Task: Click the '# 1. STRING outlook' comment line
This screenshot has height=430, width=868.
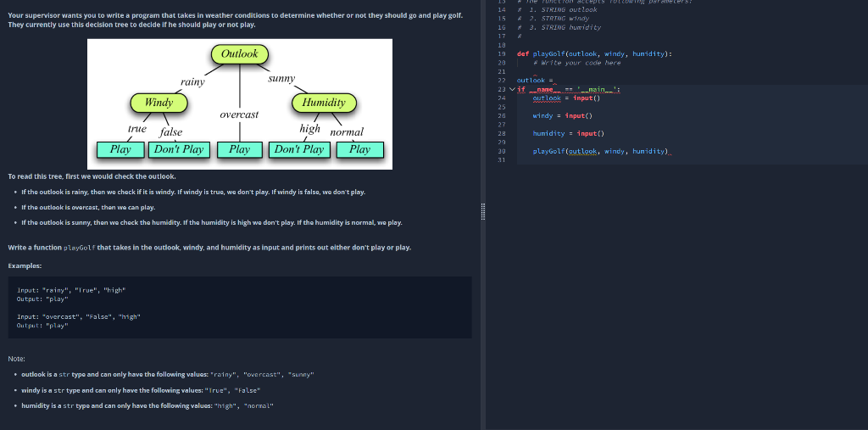Action: pyautogui.click(x=558, y=9)
